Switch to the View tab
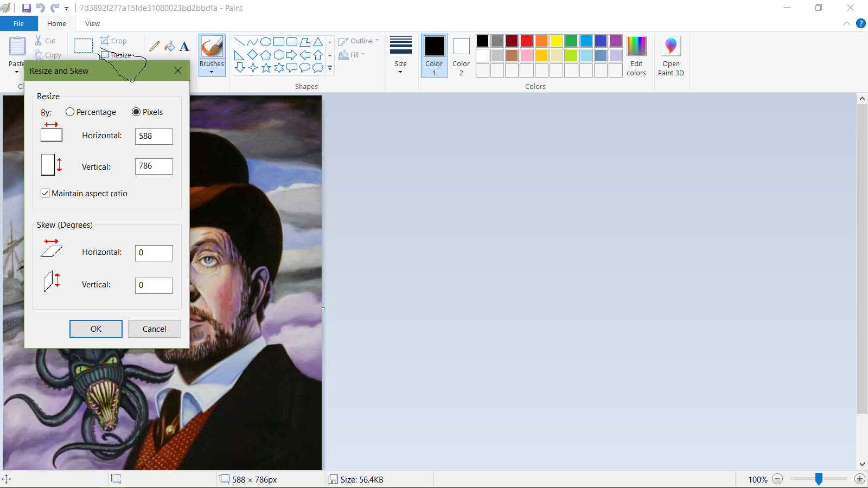 pos(92,23)
